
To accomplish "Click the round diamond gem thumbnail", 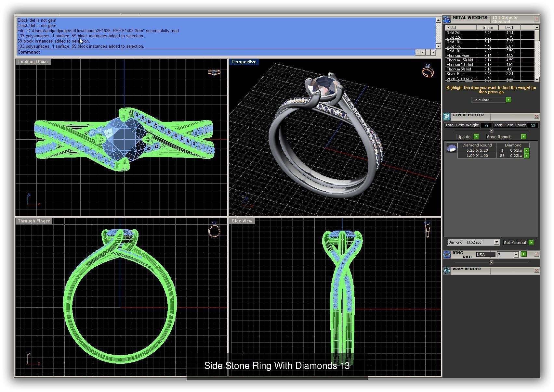I will click(x=452, y=148).
